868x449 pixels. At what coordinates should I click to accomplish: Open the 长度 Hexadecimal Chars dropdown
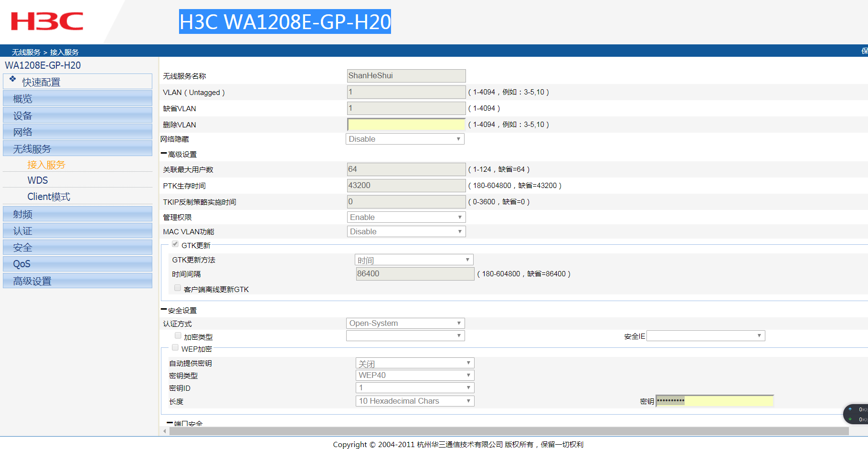(415, 401)
